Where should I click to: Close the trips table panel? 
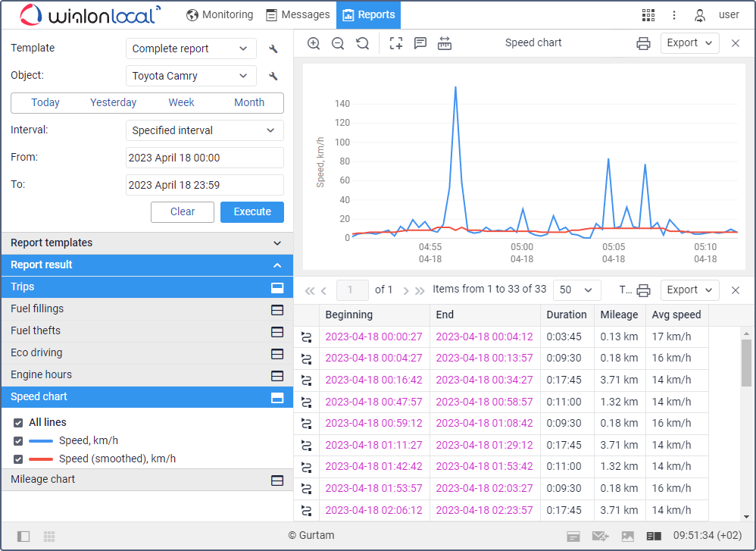coord(736,290)
